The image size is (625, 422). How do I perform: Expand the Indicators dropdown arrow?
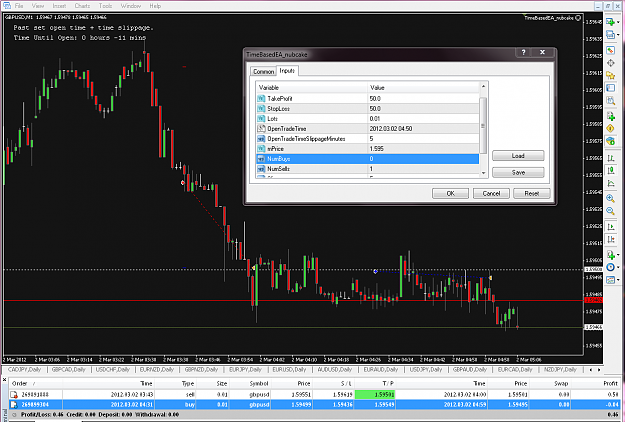click(x=618, y=255)
